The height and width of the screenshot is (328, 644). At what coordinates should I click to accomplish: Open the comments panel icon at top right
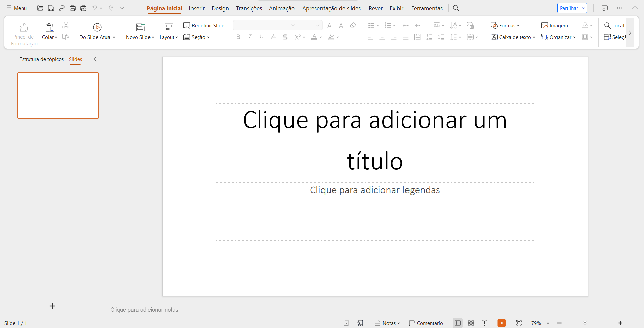pyautogui.click(x=604, y=8)
